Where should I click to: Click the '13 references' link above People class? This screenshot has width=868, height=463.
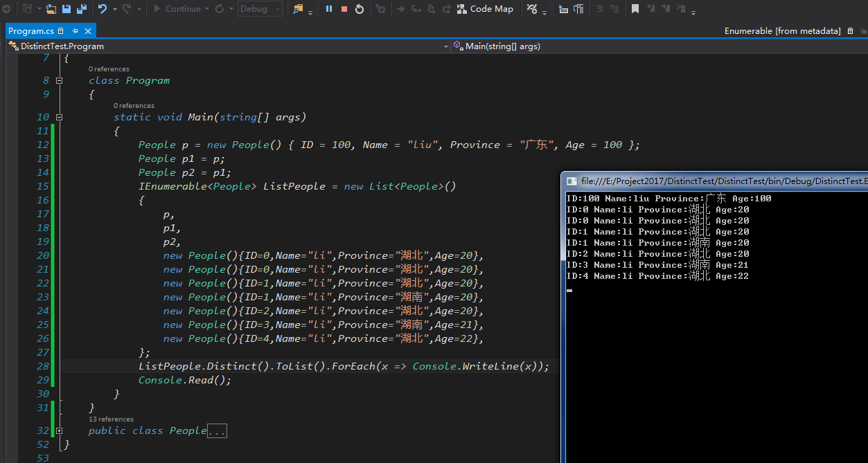(111, 419)
